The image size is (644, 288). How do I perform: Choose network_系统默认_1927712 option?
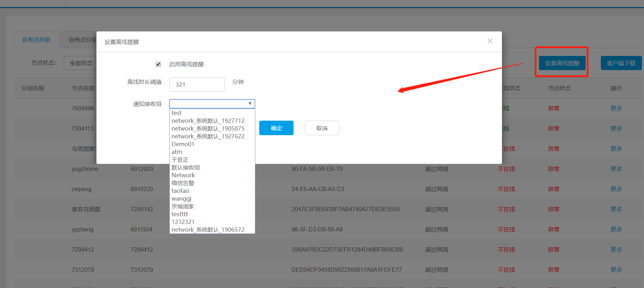[x=208, y=121]
